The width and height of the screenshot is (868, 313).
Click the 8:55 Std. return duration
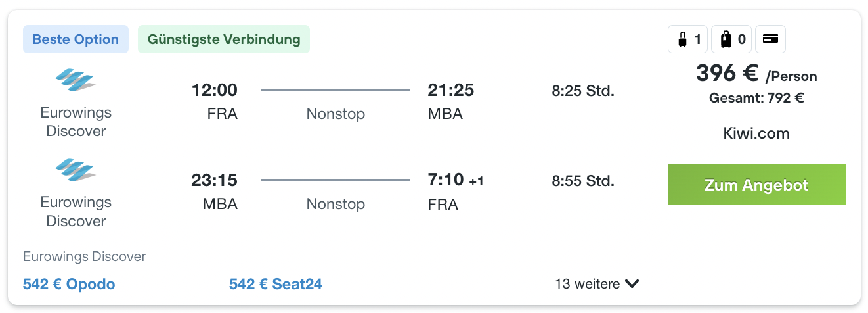click(x=583, y=180)
